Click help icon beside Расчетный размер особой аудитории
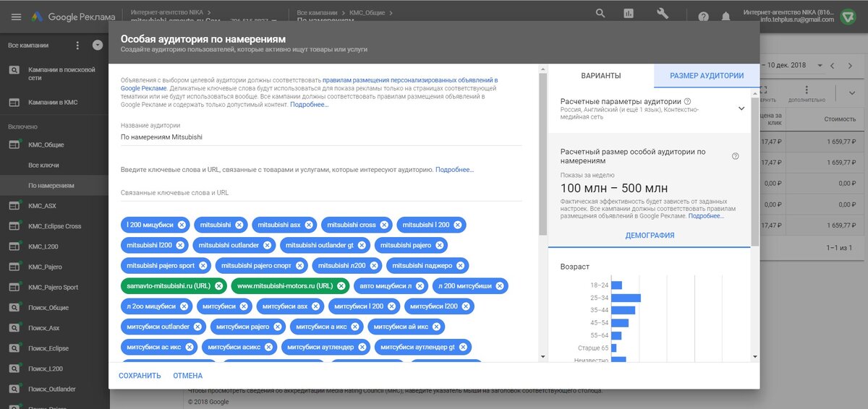 (736, 156)
